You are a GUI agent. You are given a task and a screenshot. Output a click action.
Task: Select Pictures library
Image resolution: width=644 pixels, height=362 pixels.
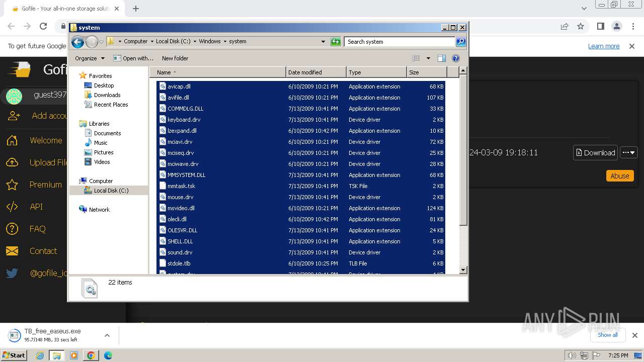[x=104, y=152]
